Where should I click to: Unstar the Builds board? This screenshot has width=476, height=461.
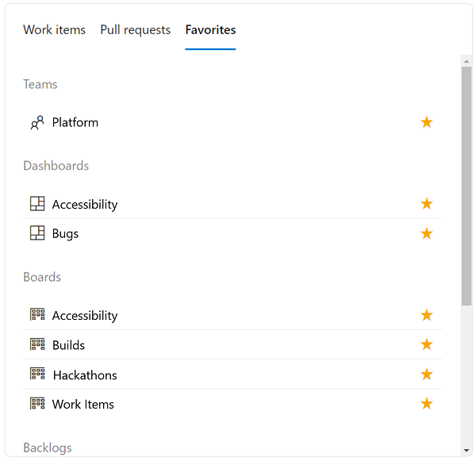[427, 344]
